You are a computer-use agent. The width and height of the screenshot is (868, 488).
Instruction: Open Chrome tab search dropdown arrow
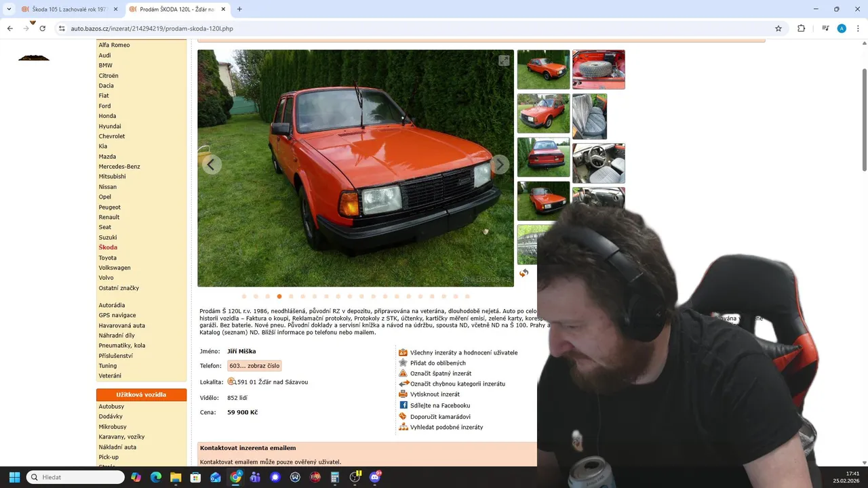coord(9,9)
